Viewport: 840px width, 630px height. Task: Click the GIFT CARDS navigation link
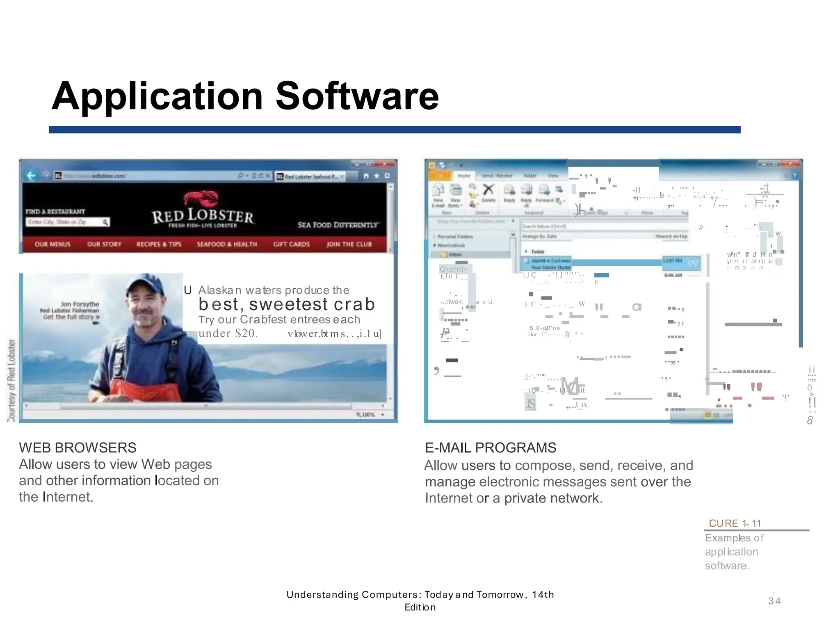tap(291, 244)
